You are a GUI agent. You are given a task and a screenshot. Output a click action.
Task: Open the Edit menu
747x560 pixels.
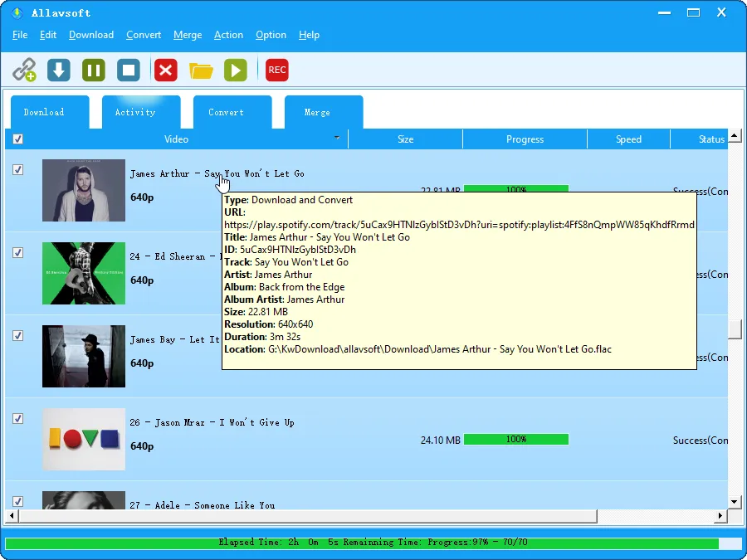click(48, 35)
